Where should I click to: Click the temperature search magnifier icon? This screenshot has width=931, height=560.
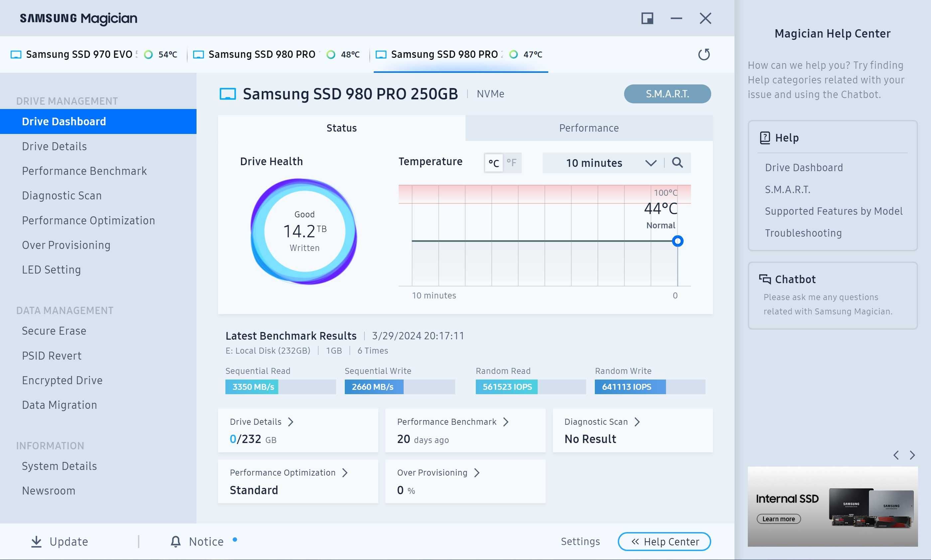coord(677,163)
